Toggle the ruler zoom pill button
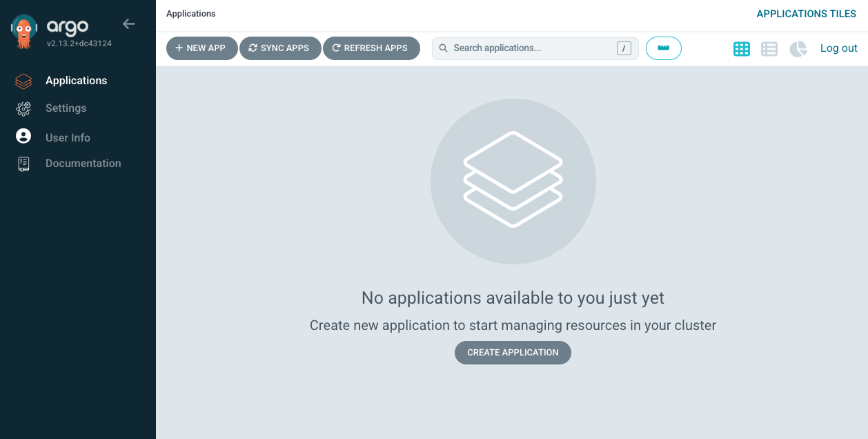The width and height of the screenshot is (868, 439). point(664,48)
